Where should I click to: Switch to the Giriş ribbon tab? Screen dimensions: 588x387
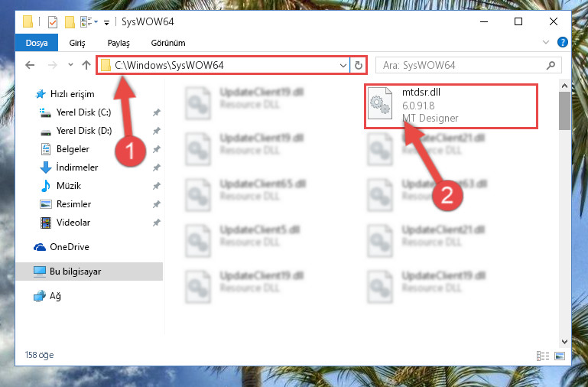pyautogui.click(x=77, y=43)
